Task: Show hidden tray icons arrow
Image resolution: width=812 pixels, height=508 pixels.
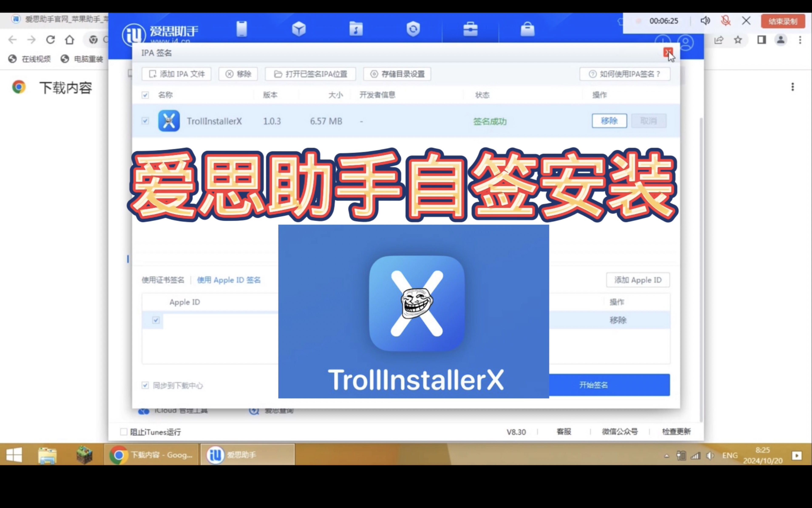Action: coord(667,456)
